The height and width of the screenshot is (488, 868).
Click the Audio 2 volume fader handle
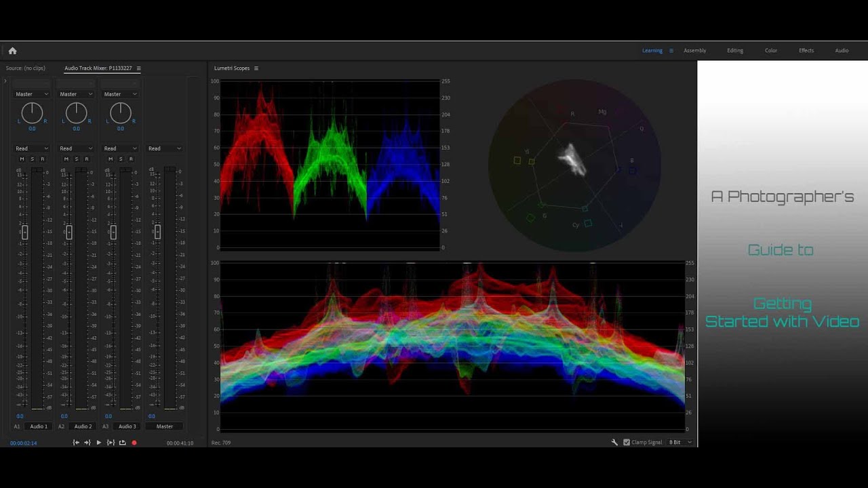68,232
